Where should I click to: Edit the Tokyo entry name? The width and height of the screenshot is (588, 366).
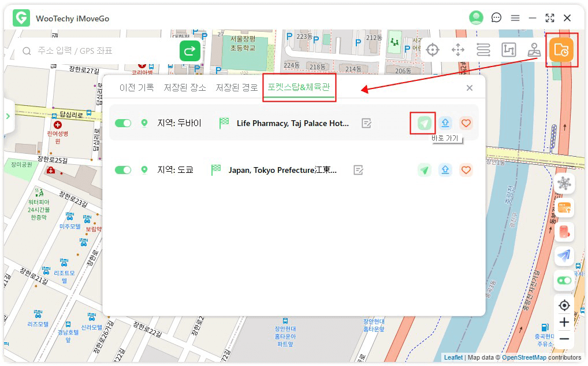pyautogui.click(x=359, y=170)
